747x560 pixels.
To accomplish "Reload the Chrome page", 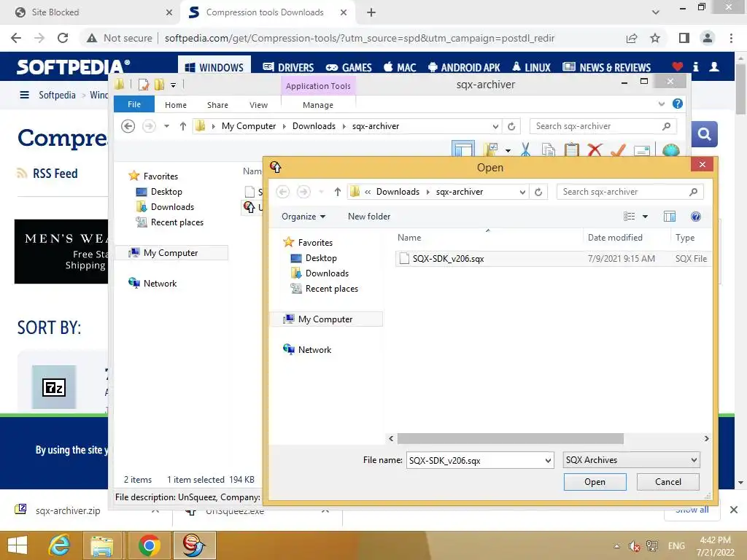I will point(63,38).
